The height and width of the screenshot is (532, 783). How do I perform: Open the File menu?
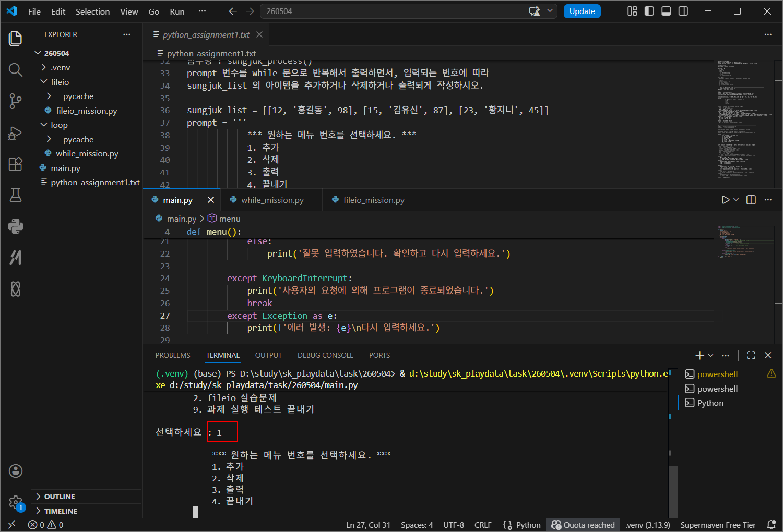pos(34,11)
